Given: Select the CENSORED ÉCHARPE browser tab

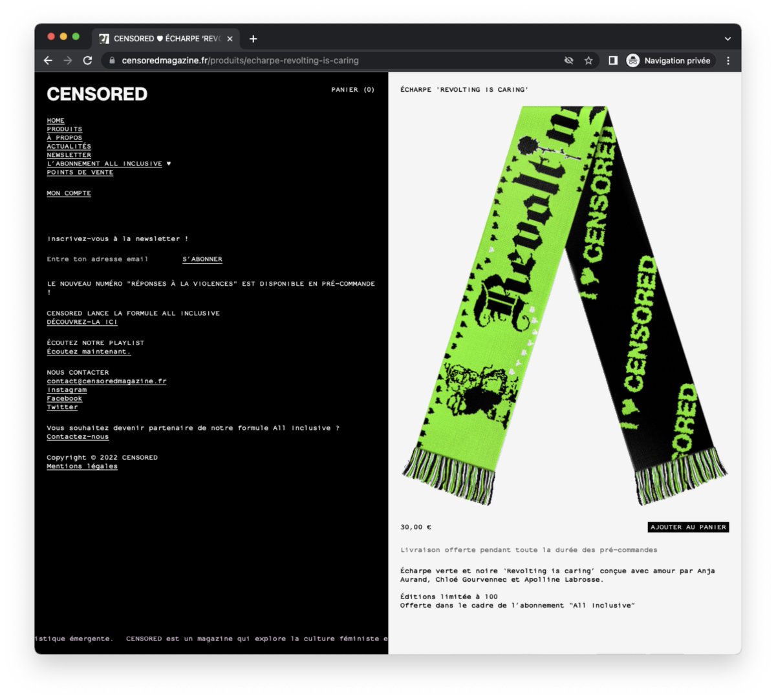Looking at the screenshot, I should coord(166,39).
